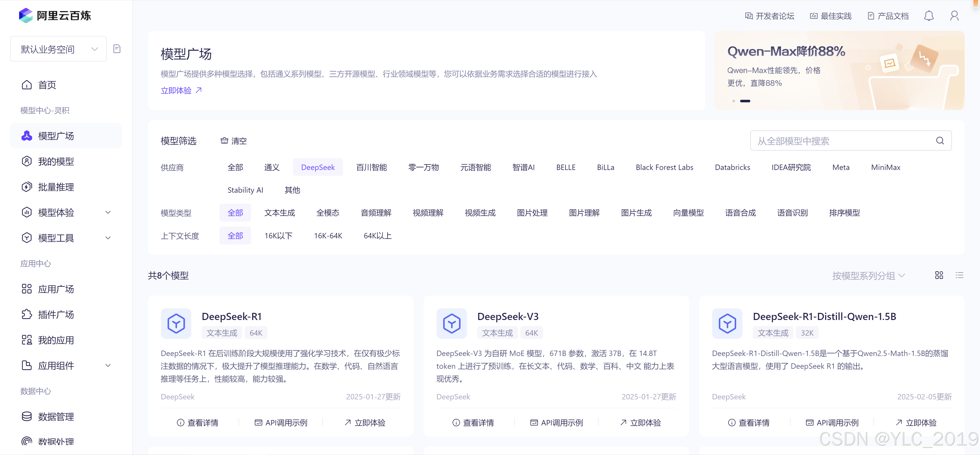Screen dimensions: 980x455
Task: Go to 我的模型 in sidebar
Action: click(66, 161)
